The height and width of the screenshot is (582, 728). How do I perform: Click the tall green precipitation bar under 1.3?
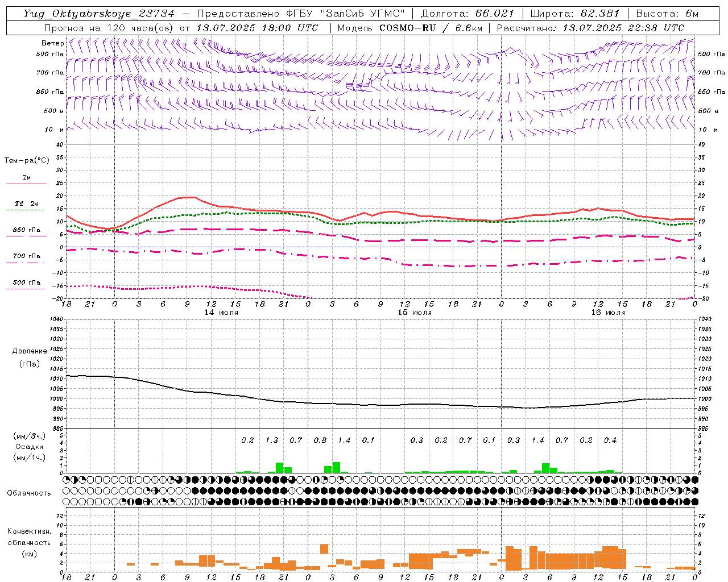pos(279,468)
